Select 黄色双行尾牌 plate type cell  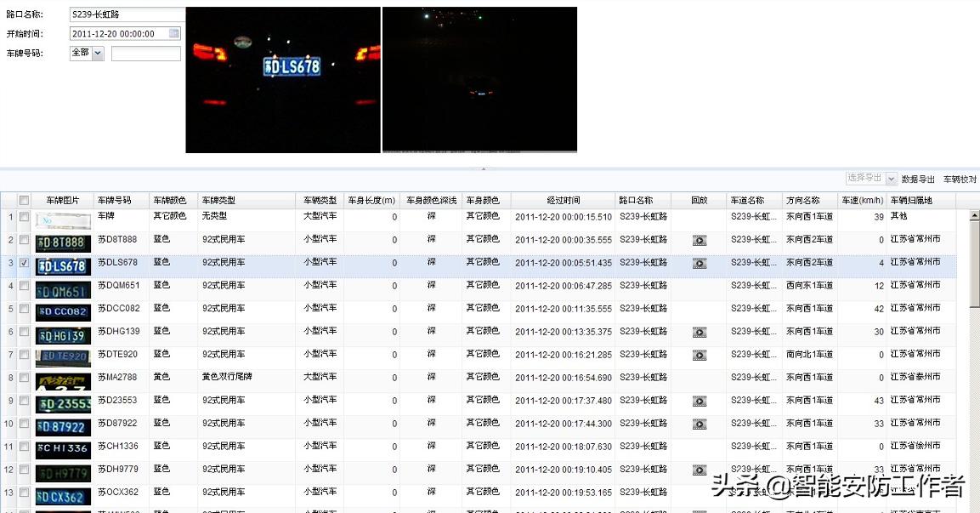pos(227,377)
